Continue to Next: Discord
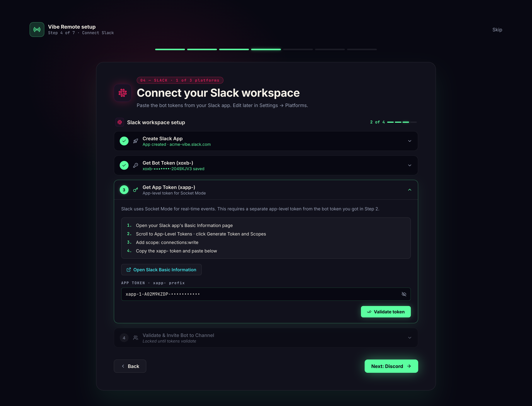 [391, 366]
